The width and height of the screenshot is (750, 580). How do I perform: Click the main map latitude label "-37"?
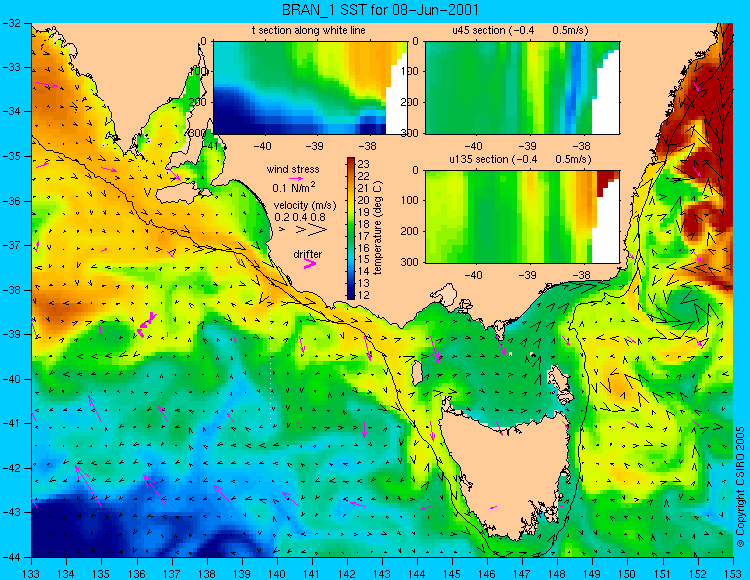pos(11,246)
